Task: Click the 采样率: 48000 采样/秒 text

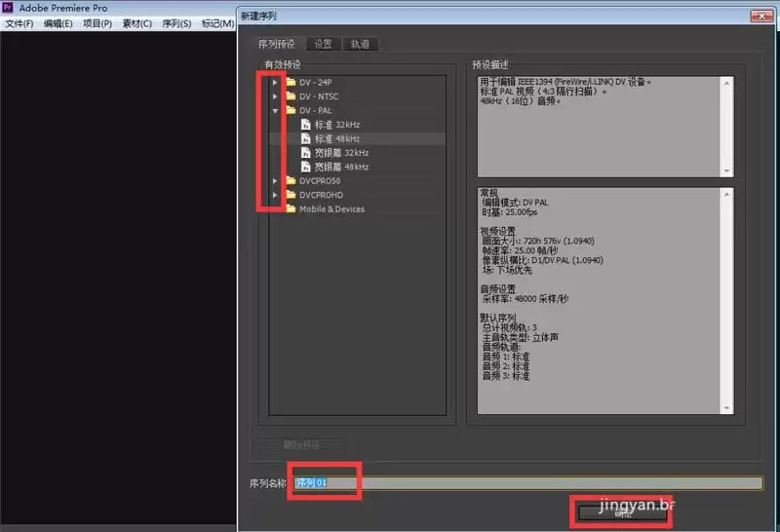Action: (x=526, y=299)
